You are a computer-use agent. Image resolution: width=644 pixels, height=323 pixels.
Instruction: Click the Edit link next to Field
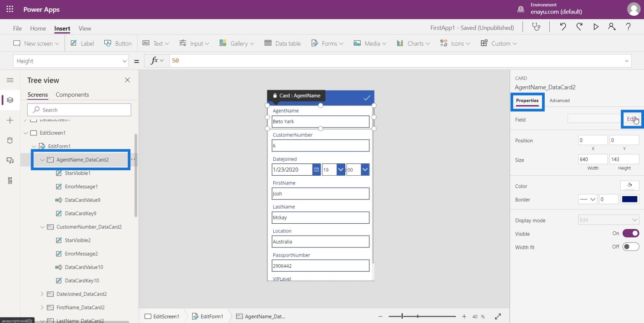point(632,119)
